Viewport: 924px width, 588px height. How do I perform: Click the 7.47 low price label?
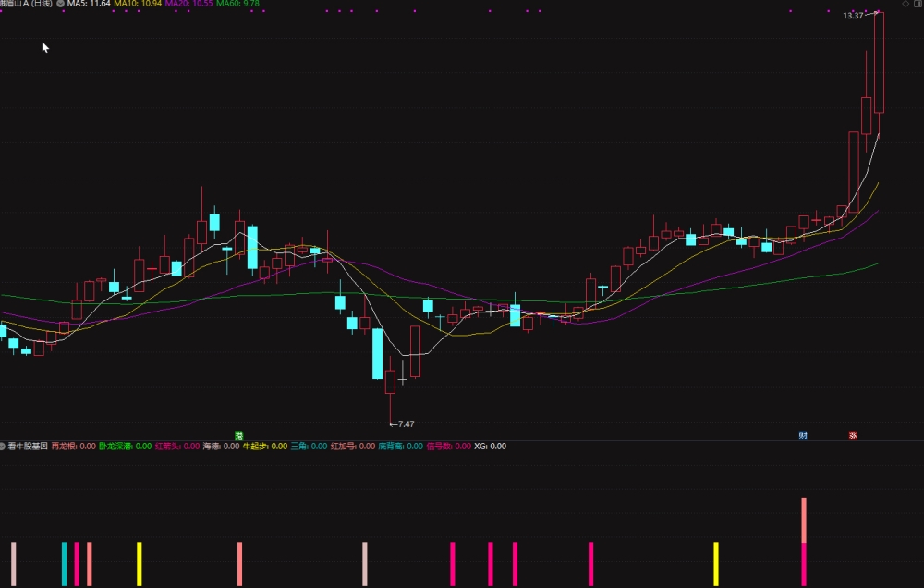(x=406, y=424)
